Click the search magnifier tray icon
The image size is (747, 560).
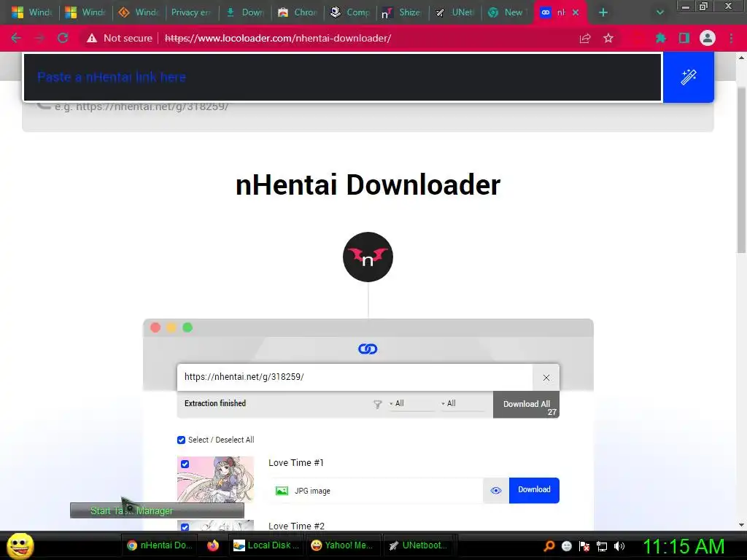coord(549,546)
